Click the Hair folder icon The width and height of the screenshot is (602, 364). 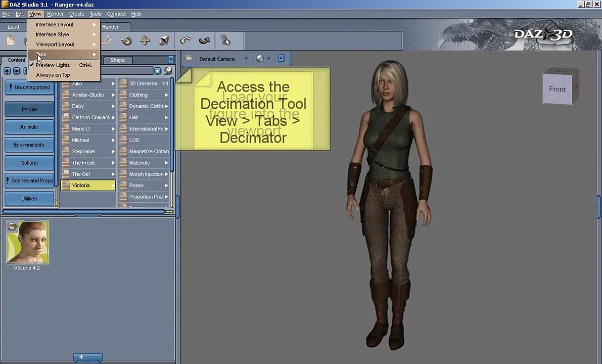(x=123, y=117)
